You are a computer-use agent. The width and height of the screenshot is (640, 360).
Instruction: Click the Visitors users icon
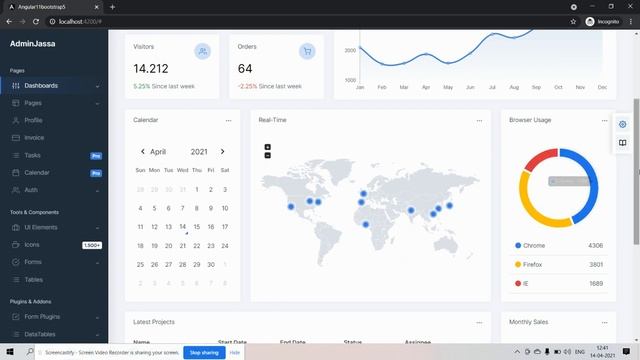tap(202, 51)
